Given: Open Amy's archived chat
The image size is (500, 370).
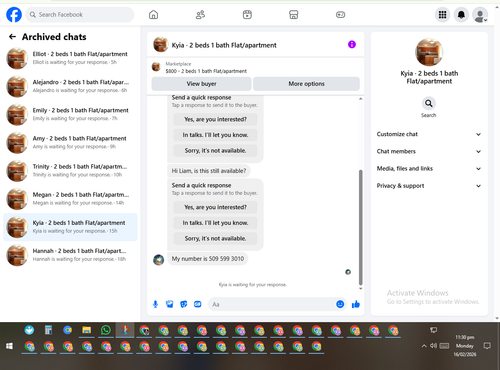Looking at the screenshot, I should [x=70, y=143].
